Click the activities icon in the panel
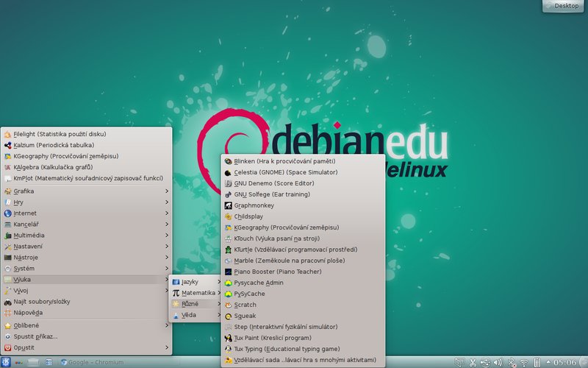 pyautogui.click(x=19, y=362)
